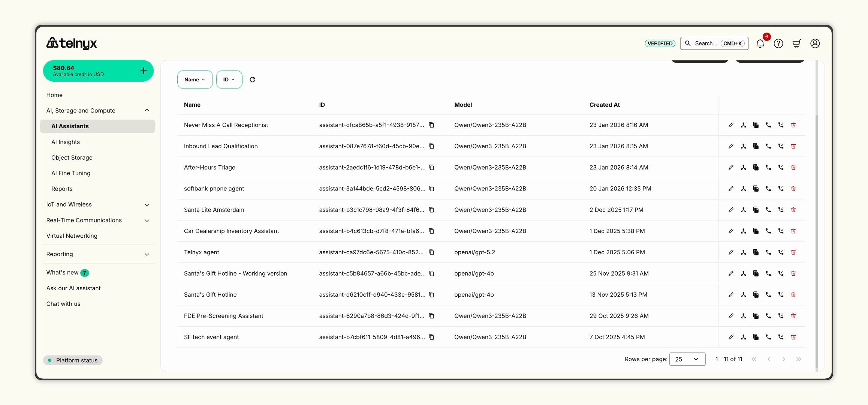The image size is (868, 405).
Task: Click the incoming test call icon for Telnyx agent
Action: point(781,252)
